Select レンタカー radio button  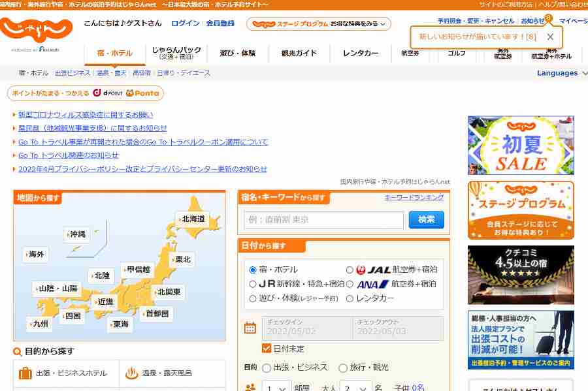point(350,298)
